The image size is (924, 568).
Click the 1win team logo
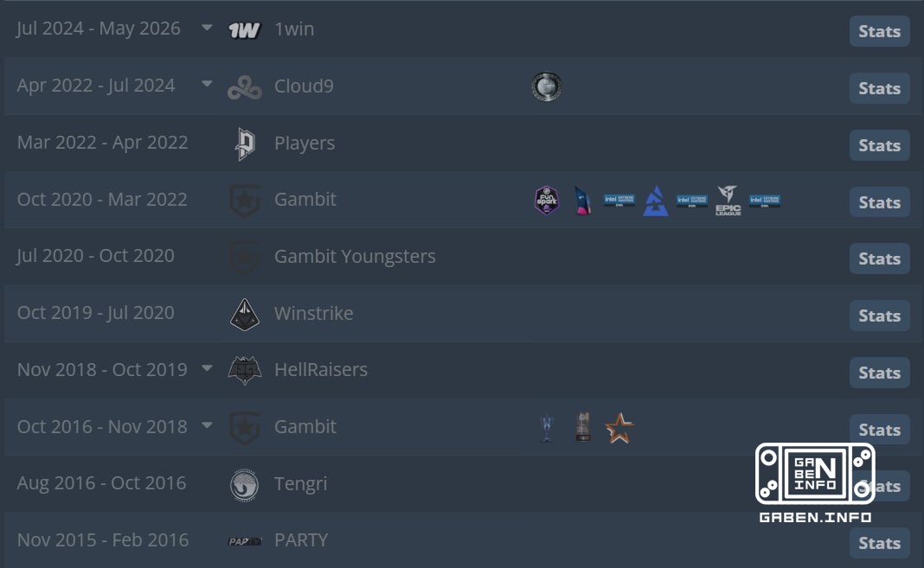tap(244, 30)
